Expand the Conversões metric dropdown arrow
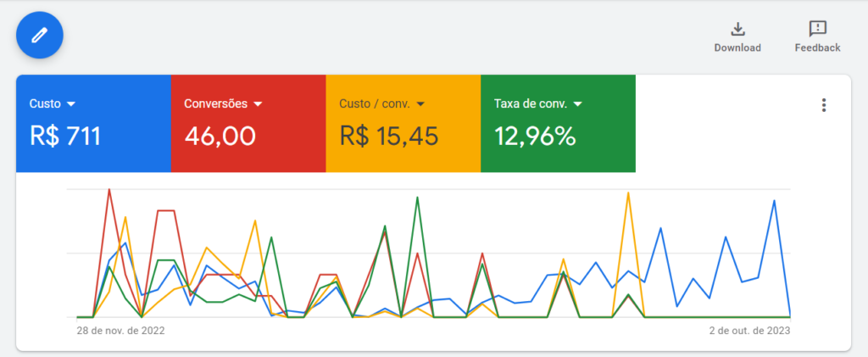The height and width of the screenshot is (357, 868). 258,104
